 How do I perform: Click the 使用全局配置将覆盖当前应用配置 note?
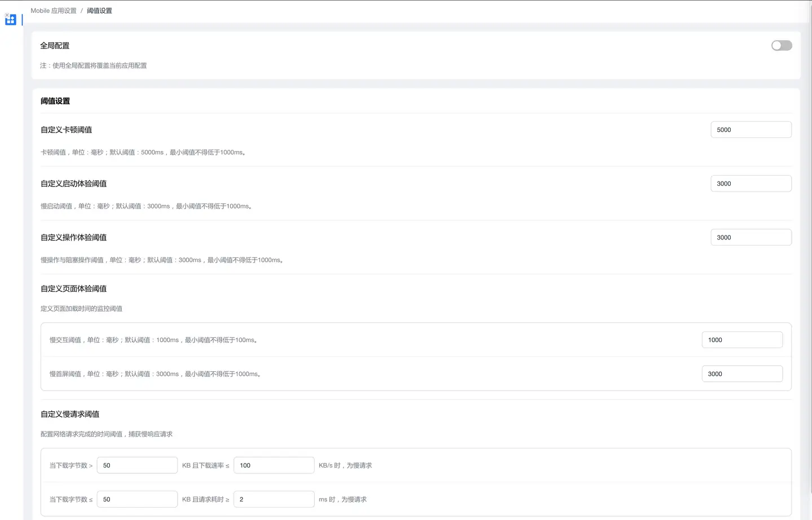pos(94,66)
